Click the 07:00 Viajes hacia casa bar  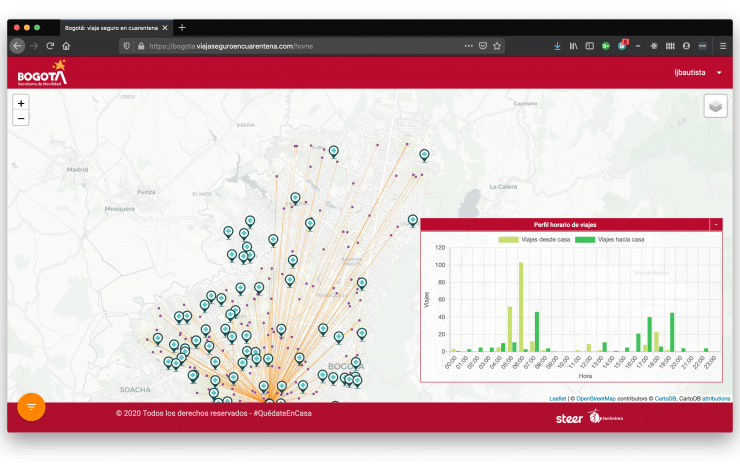pyautogui.click(x=537, y=332)
